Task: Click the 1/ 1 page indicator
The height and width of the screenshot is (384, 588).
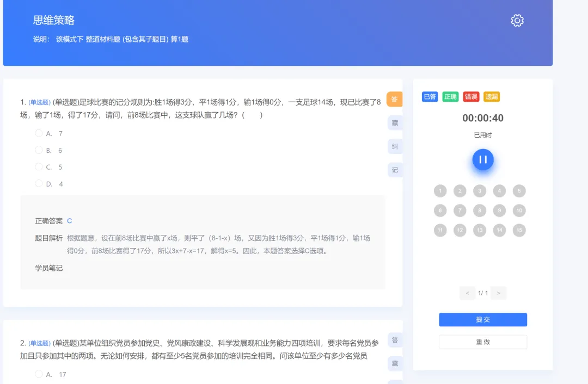Action: 483,293
